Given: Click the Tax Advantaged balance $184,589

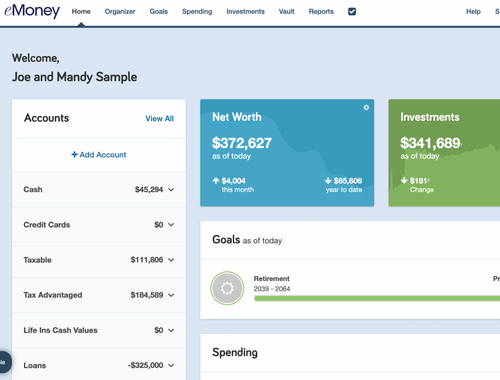Looking at the screenshot, I should pos(147,295).
